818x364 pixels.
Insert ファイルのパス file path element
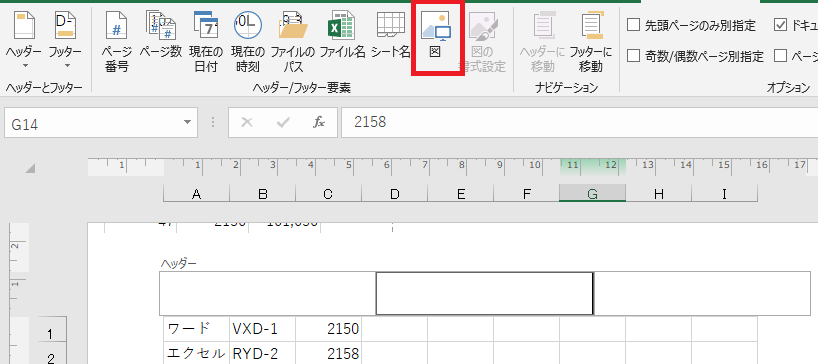(x=293, y=42)
